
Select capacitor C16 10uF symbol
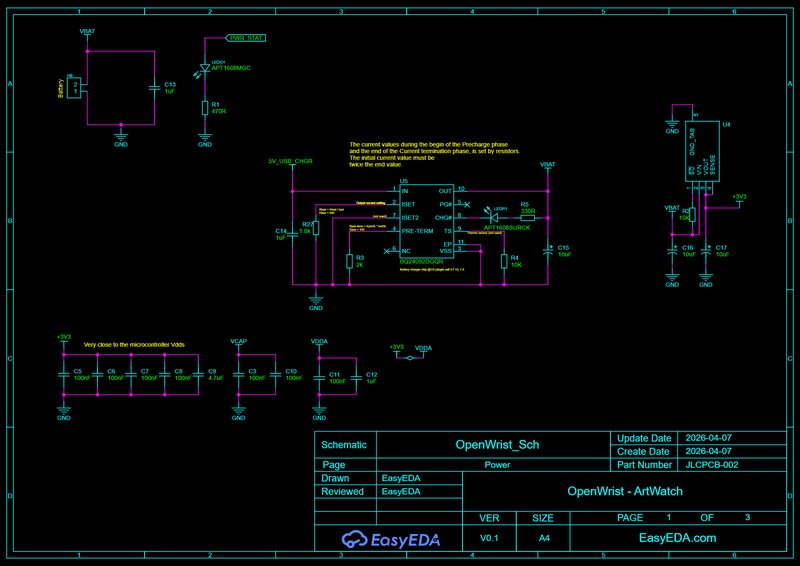[672, 251]
